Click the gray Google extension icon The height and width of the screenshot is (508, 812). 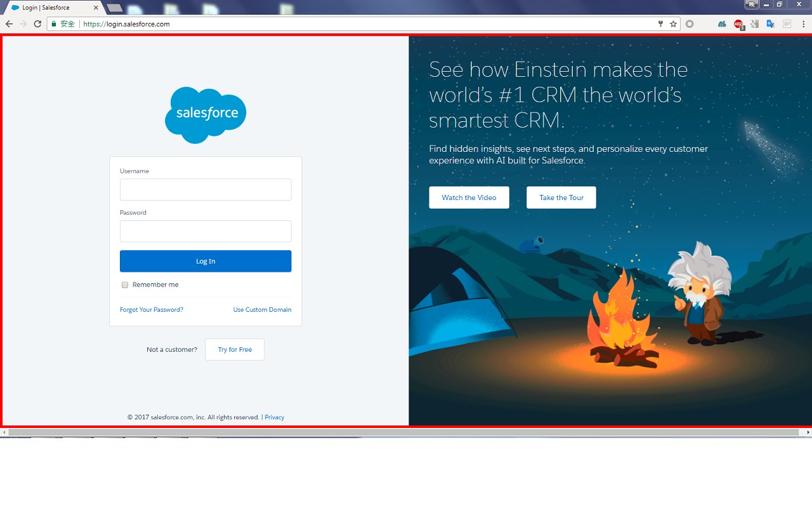pos(754,24)
